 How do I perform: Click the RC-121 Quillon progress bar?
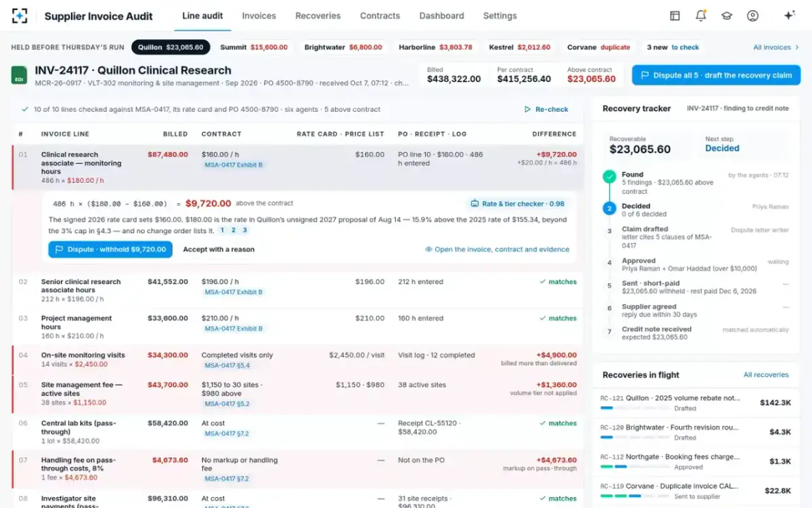pyautogui.click(x=634, y=408)
